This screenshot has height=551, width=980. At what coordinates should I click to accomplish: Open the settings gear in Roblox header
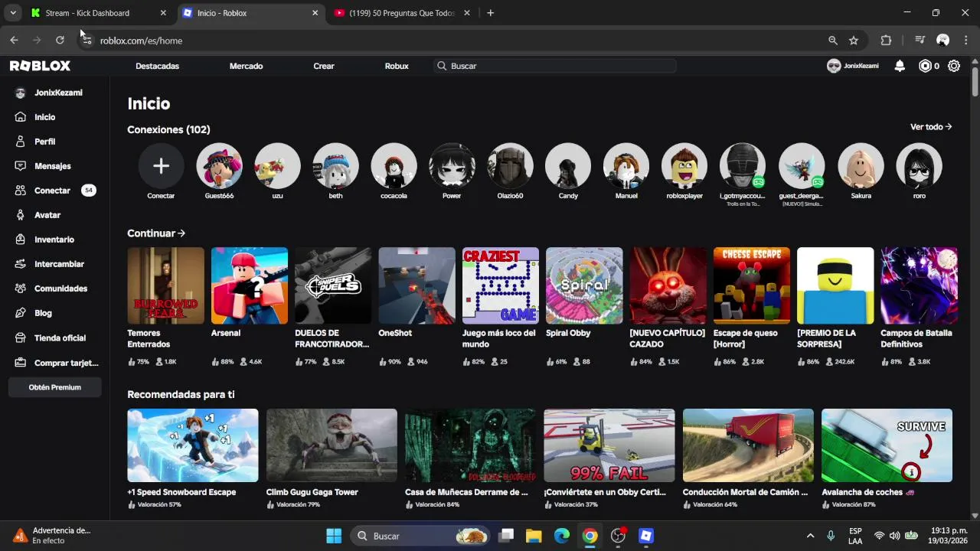[x=954, y=66]
